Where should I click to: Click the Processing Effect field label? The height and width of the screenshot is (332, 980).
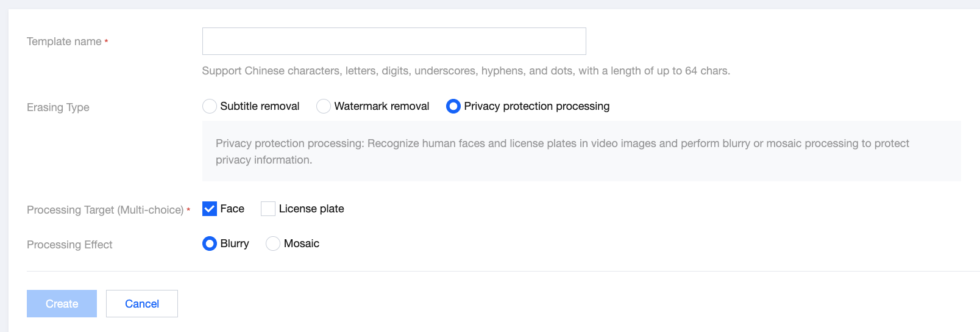coord(69,245)
